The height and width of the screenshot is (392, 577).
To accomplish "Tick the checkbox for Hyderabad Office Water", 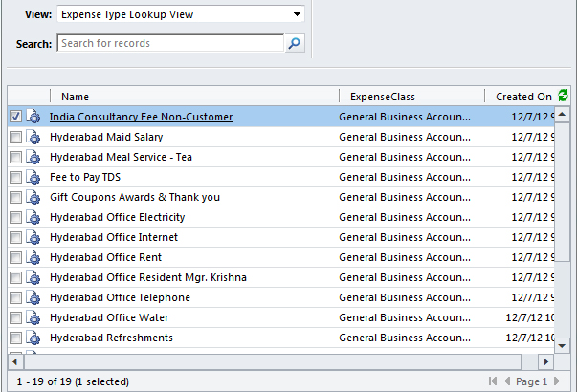I will (15, 317).
